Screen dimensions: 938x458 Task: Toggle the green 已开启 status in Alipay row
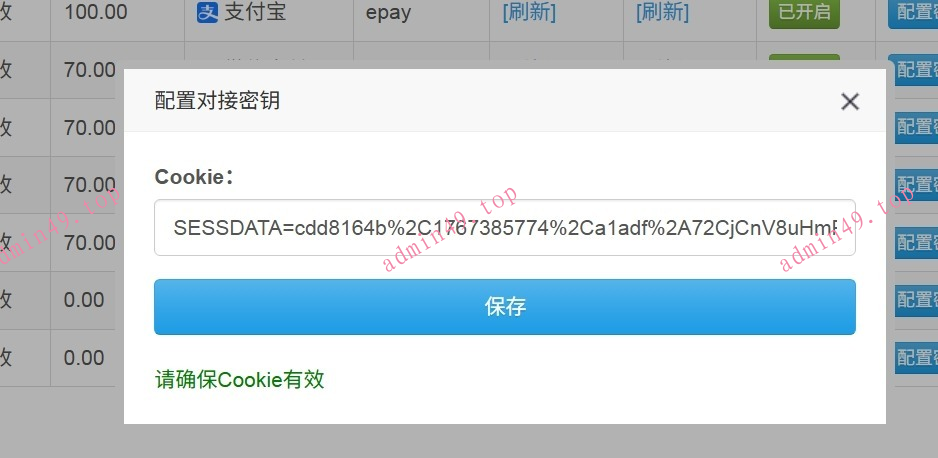coord(804,12)
